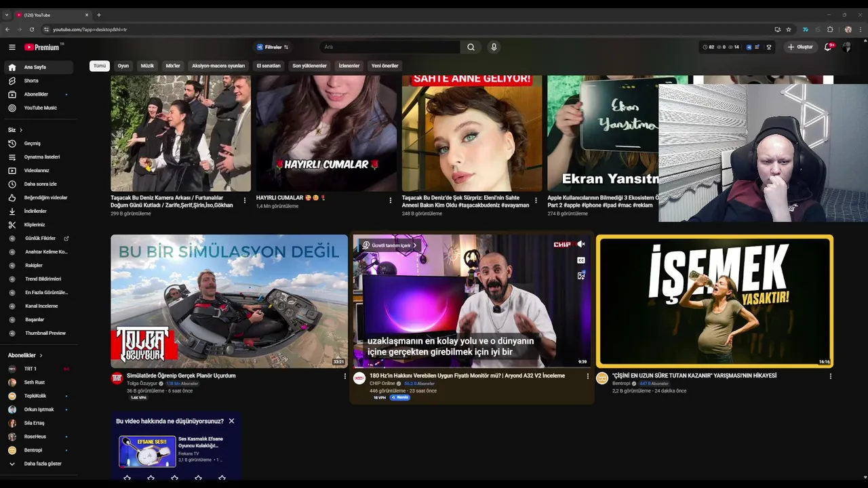
Task: Open options menu for Tolga Özuygur video
Action: (x=344, y=376)
